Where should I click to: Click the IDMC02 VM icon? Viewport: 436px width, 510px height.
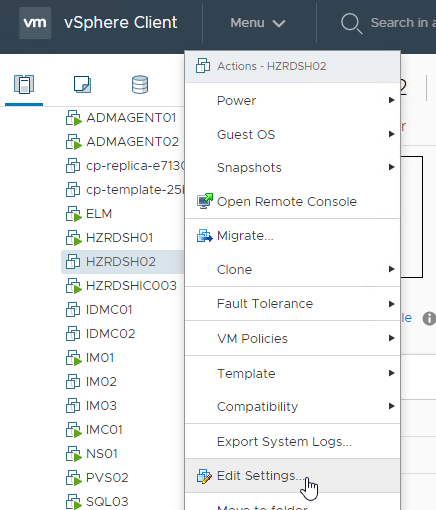click(x=73, y=334)
